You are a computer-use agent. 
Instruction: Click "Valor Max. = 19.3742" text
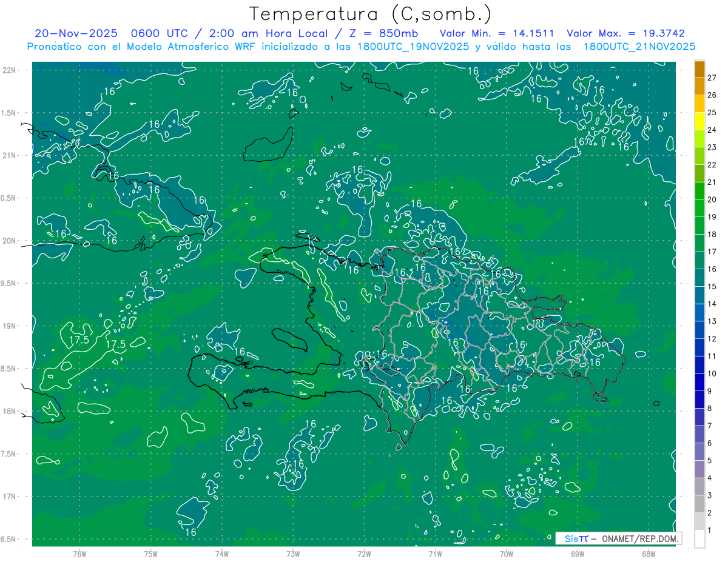[625, 33]
